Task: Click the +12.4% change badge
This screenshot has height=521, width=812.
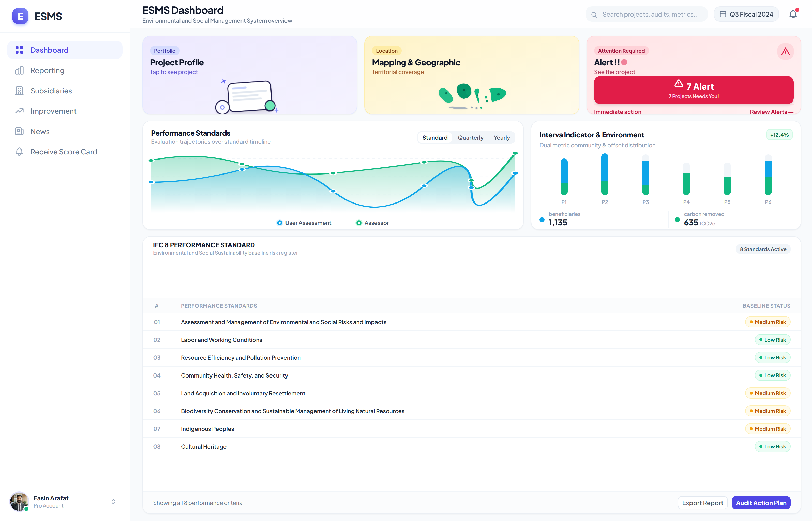Action: pos(779,135)
